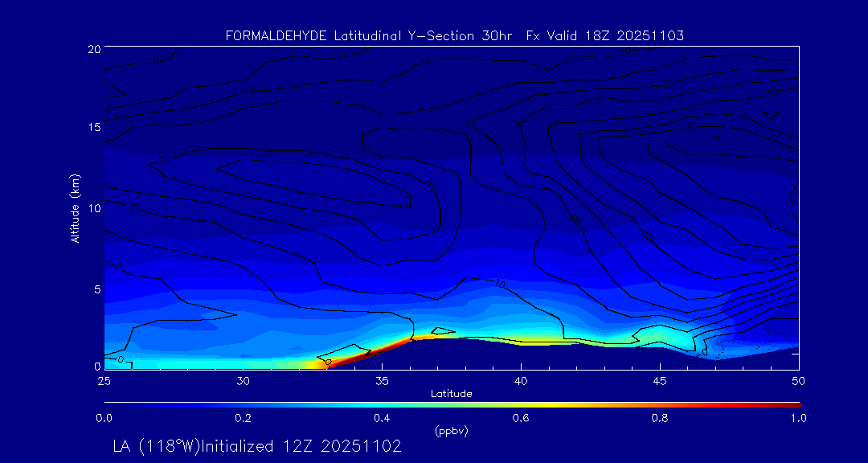Click the contour label 40
868x463 pixels.
[693, 127]
